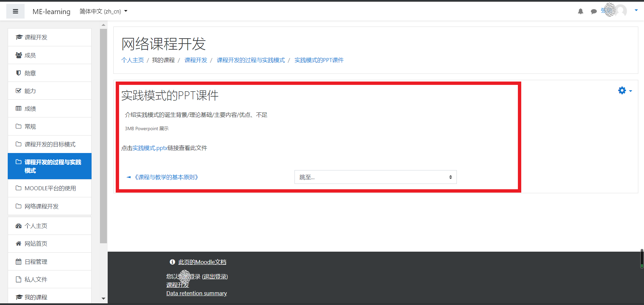Select the 私人文件 file icon
Screen dimensions: 644x305
(19, 279)
